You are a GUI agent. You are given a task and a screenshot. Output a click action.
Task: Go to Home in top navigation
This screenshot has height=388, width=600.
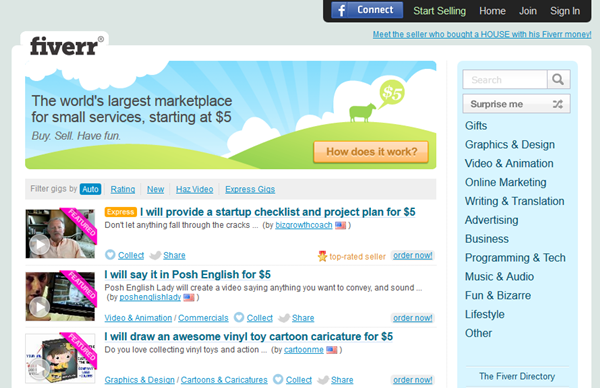pos(492,11)
